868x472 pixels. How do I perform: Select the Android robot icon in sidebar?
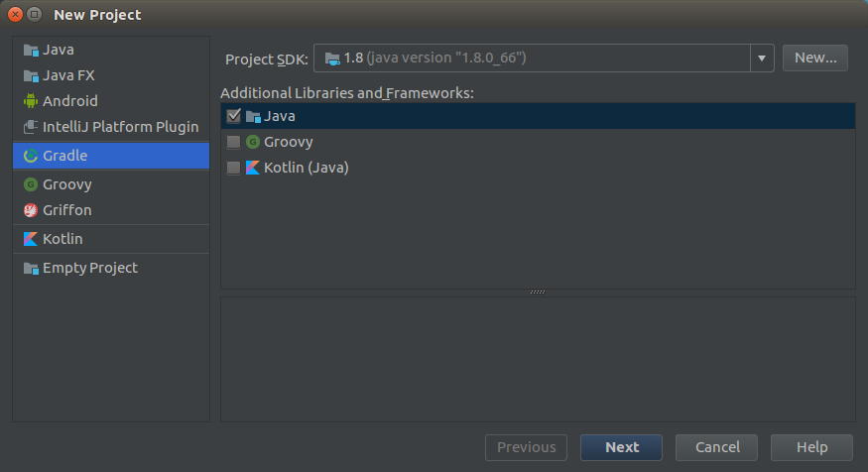coord(31,101)
